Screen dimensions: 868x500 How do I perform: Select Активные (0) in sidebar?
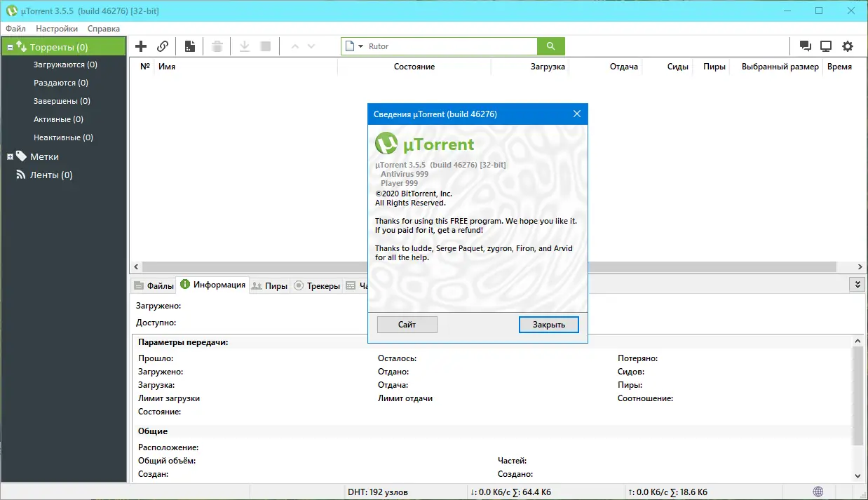(58, 119)
